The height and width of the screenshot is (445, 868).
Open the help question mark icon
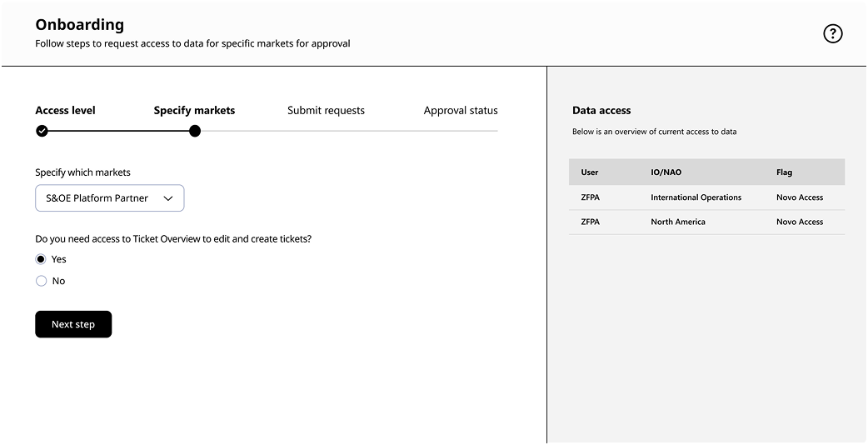point(832,34)
